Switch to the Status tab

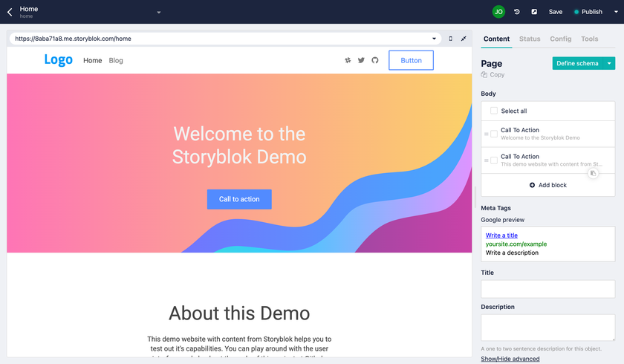(x=530, y=39)
